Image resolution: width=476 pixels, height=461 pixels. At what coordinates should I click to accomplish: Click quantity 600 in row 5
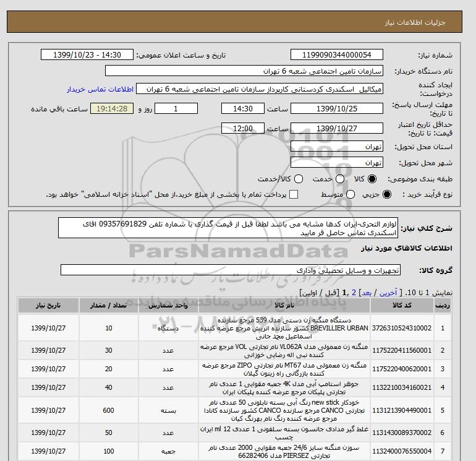tap(108, 410)
